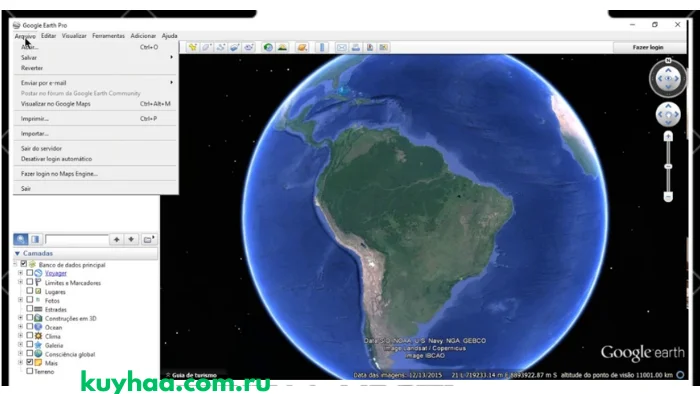
Task: Expand the Mais tree node
Action: (x=21, y=362)
